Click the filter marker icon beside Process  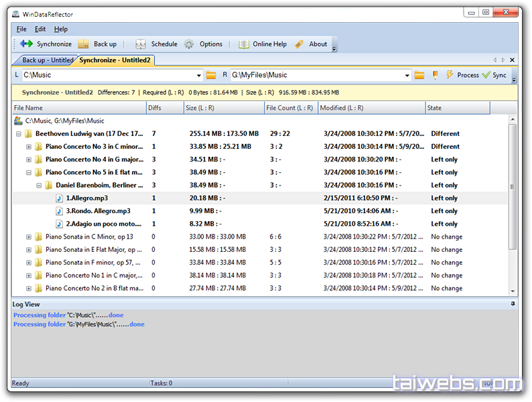(x=436, y=75)
